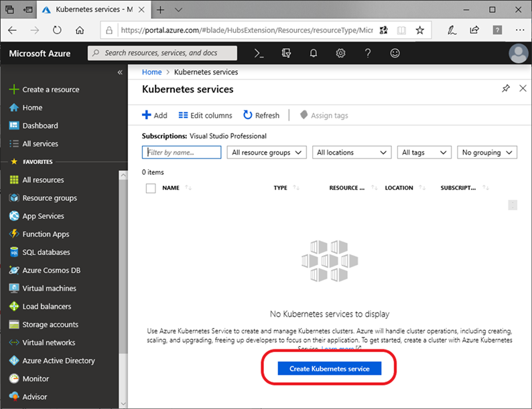Click the SQL databases icon

click(14, 252)
